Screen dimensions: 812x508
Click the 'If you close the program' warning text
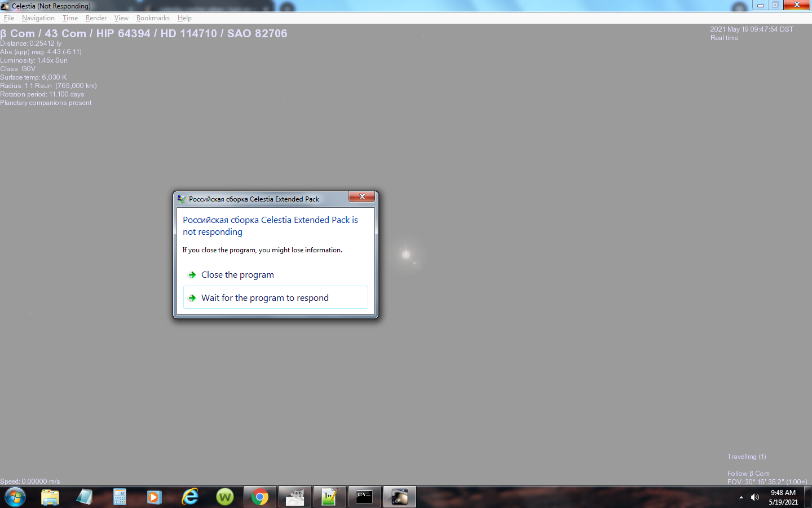pyautogui.click(x=262, y=250)
